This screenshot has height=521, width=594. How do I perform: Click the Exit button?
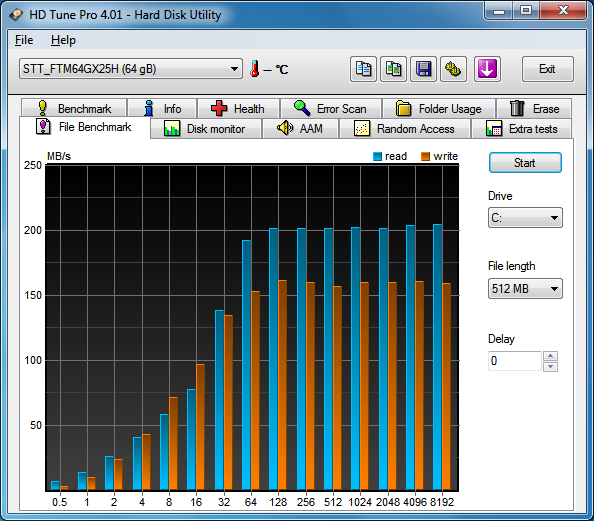[547, 69]
